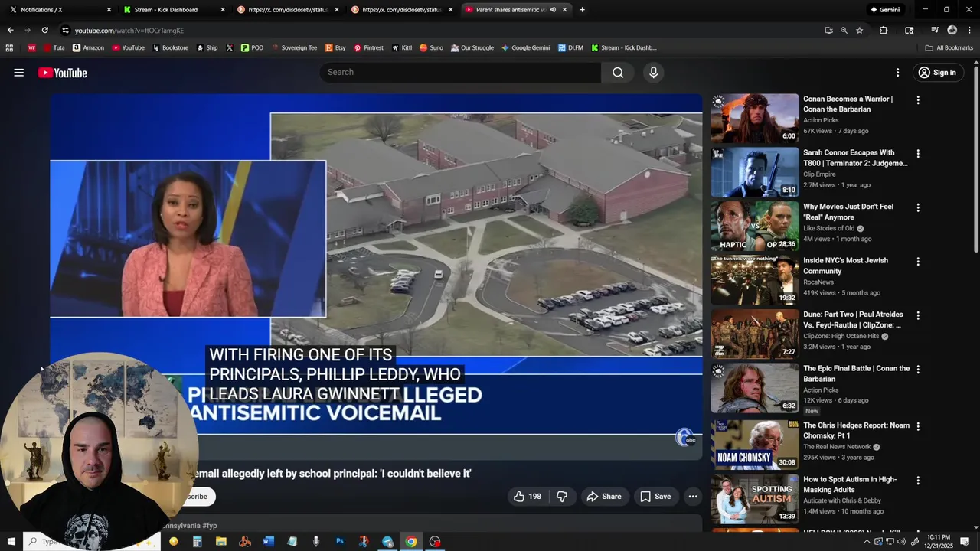
Task: Click the news video player
Action: click(x=376, y=275)
